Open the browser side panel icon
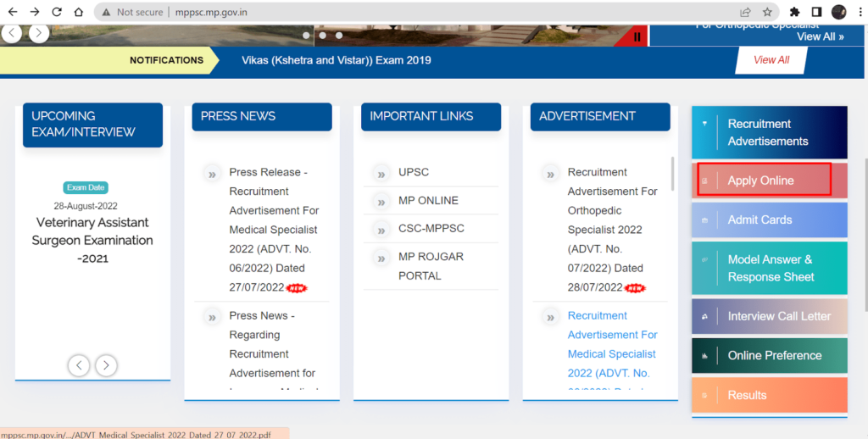This screenshot has height=439, width=868. click(817, 13)
